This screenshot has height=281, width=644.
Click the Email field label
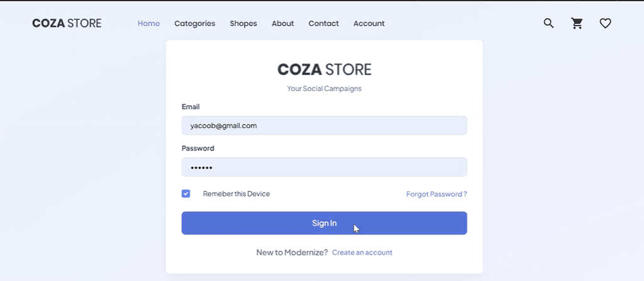(191, 107)
